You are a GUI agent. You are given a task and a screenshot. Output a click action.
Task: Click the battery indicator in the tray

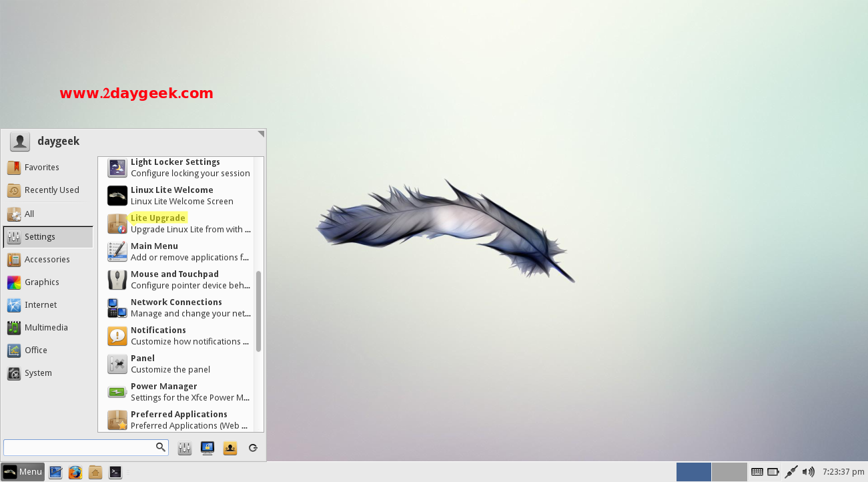(773, 472)
